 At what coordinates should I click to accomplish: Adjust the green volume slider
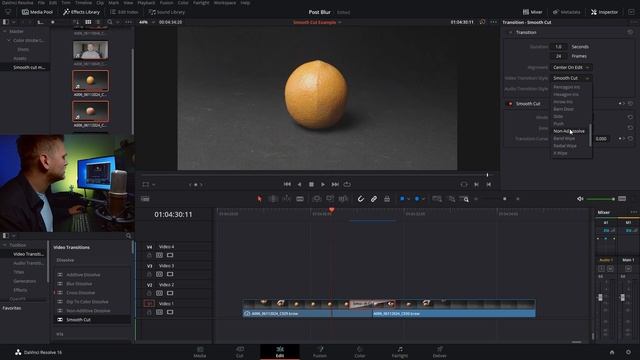pyautogui.click(x=600, y=199)
